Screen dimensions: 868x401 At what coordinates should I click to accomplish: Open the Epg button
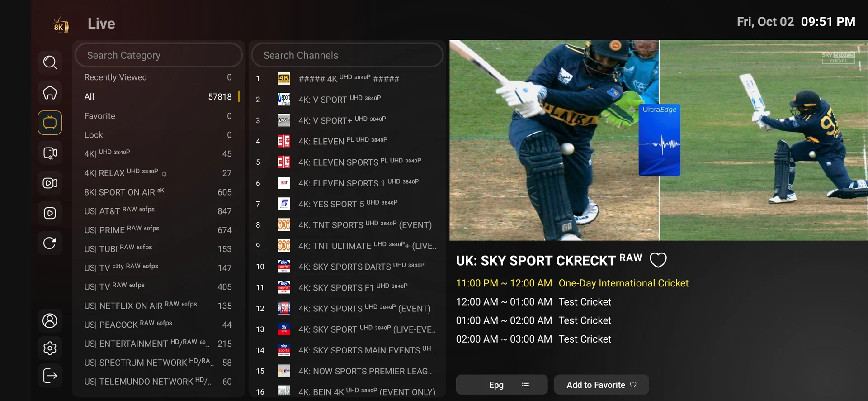pyautogui.click(x=501, y=385)
